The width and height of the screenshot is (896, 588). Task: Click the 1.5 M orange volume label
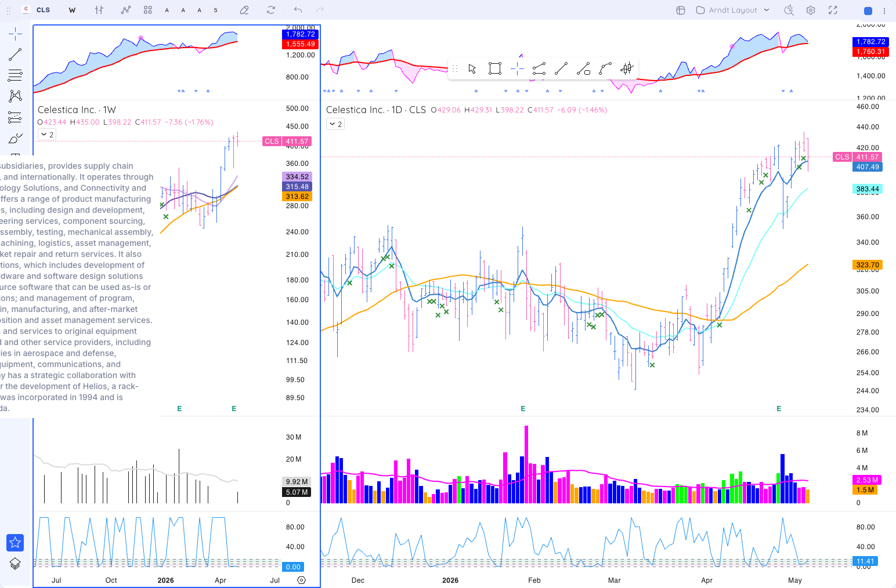(865, 490)
